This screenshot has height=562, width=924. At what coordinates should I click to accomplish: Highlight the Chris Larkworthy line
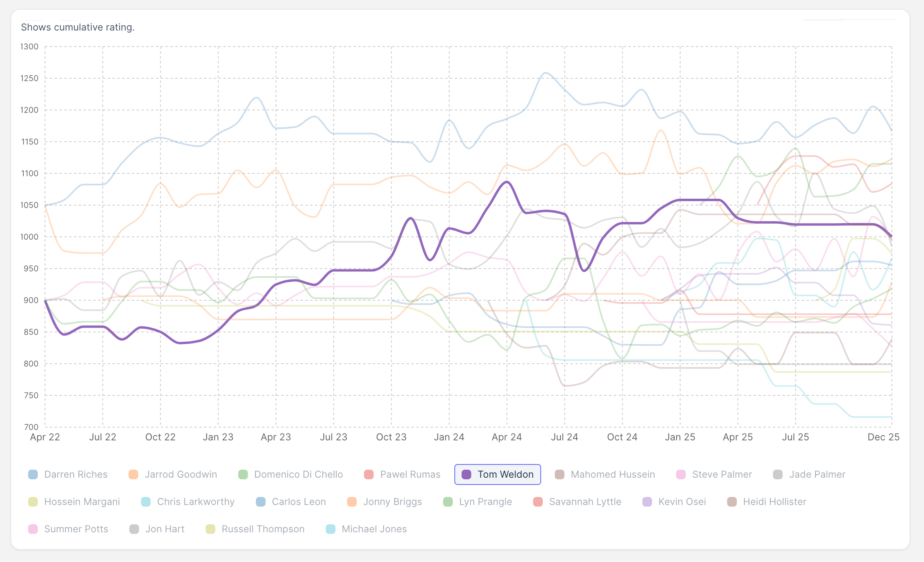188,502
